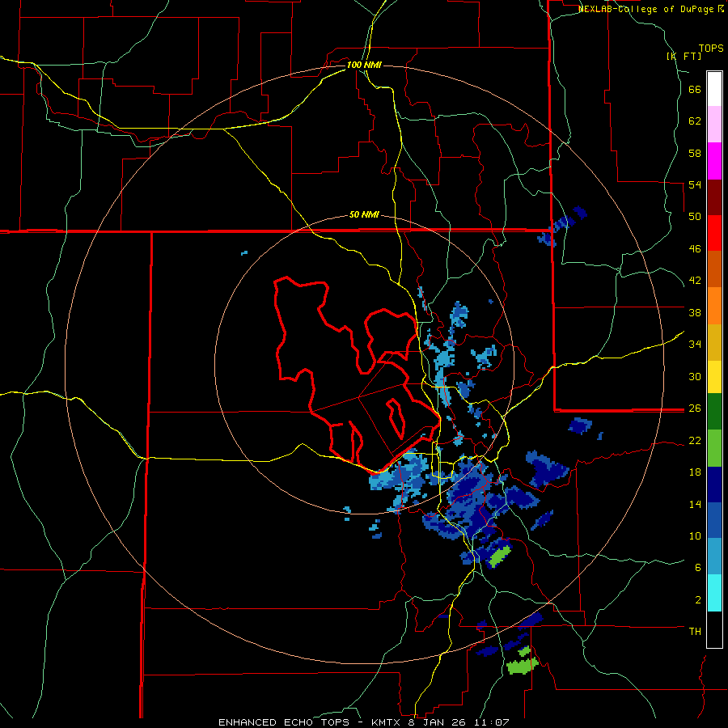The image size is (728, 728).
Task: Click legend value '62'
Action: 695,121
